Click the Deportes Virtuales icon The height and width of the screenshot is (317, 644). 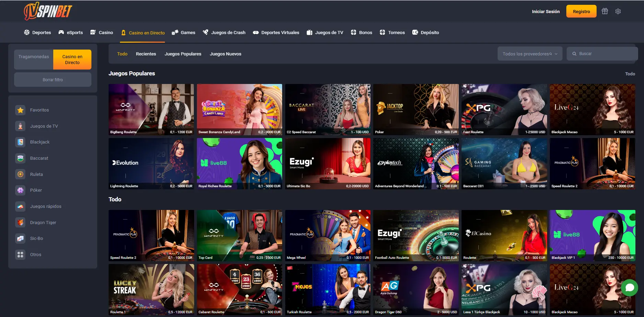[x=256, y=33]
